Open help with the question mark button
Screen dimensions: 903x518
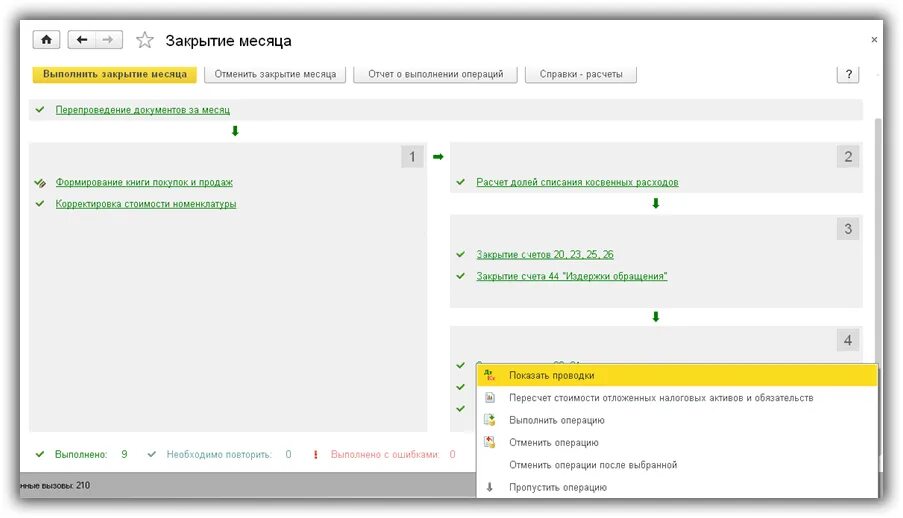pos(848,74)
